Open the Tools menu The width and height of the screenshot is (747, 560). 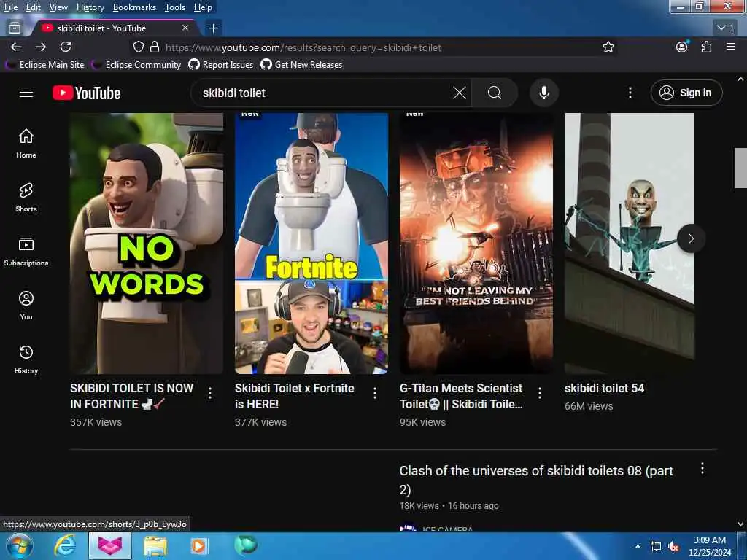(175, 7)
